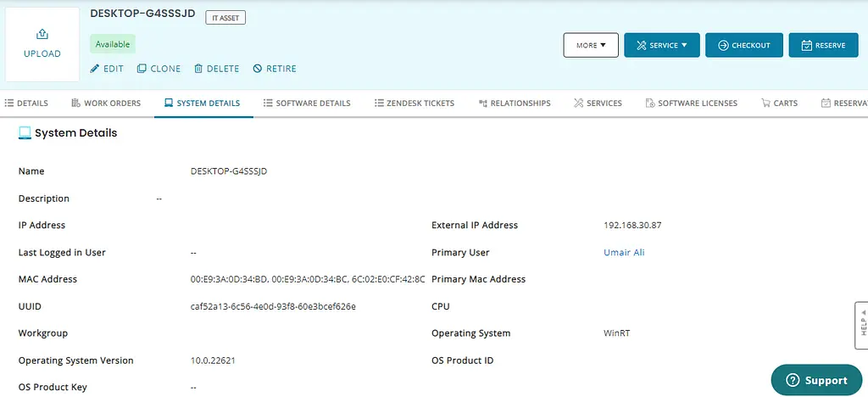Open the Services tab
This screenshot has width=868, height=397.
[x=598, y=103]
